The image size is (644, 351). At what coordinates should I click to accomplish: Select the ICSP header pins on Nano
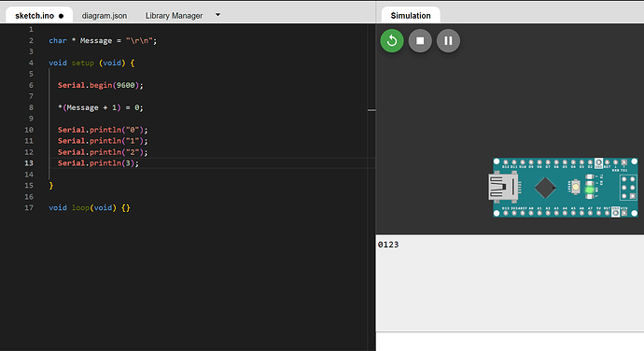click(x=628, y=188)
